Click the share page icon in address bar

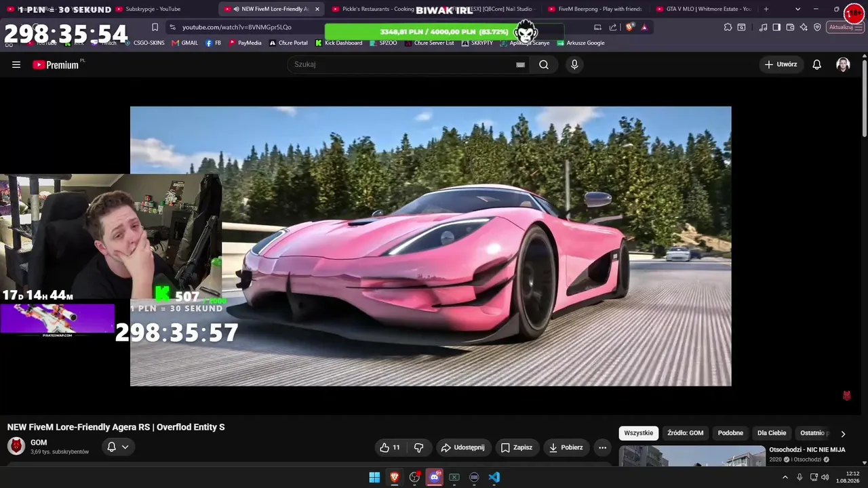[x=613, y=27]
